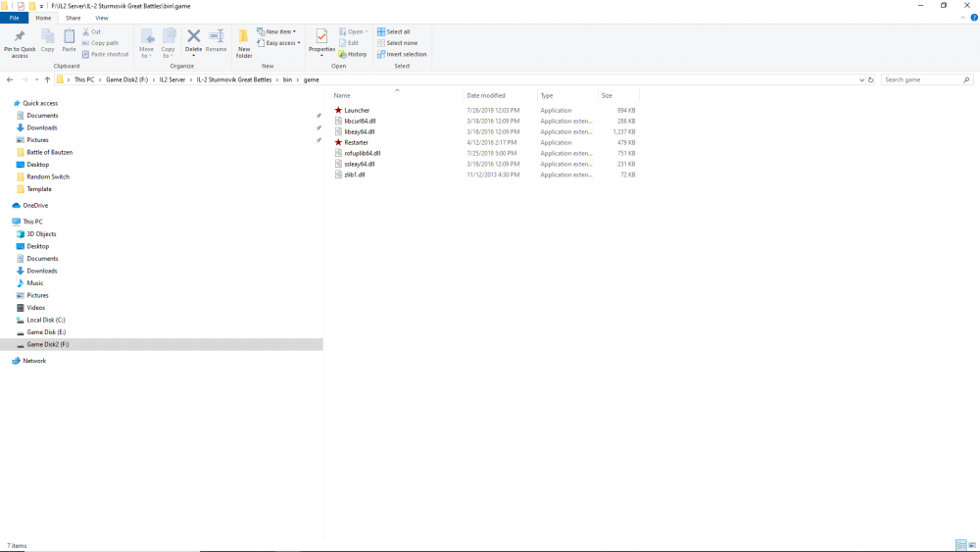Click Invert selection in ribbon
This screenshot has width=980, height=552.
click(401, 54)
